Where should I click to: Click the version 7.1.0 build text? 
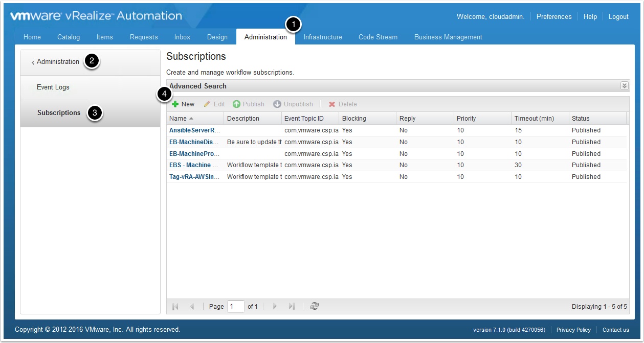click(509, 330)
